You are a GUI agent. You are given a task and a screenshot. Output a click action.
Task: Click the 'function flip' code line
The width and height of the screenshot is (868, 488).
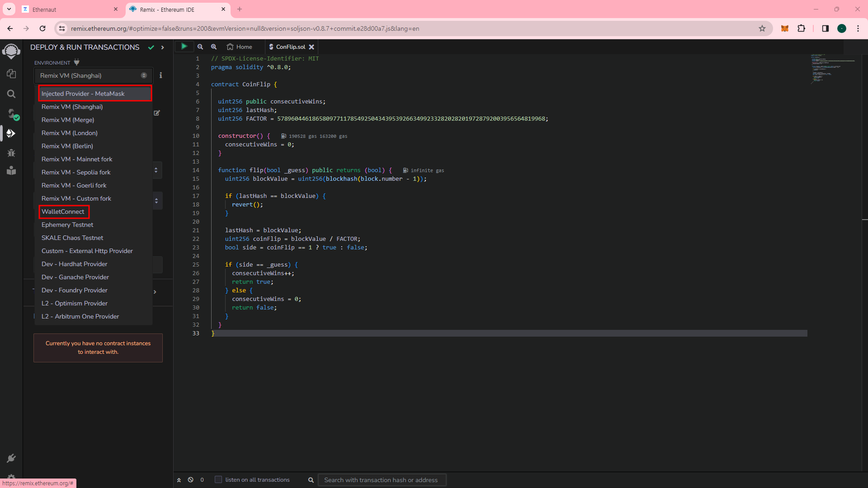click(x=305, y=170)
